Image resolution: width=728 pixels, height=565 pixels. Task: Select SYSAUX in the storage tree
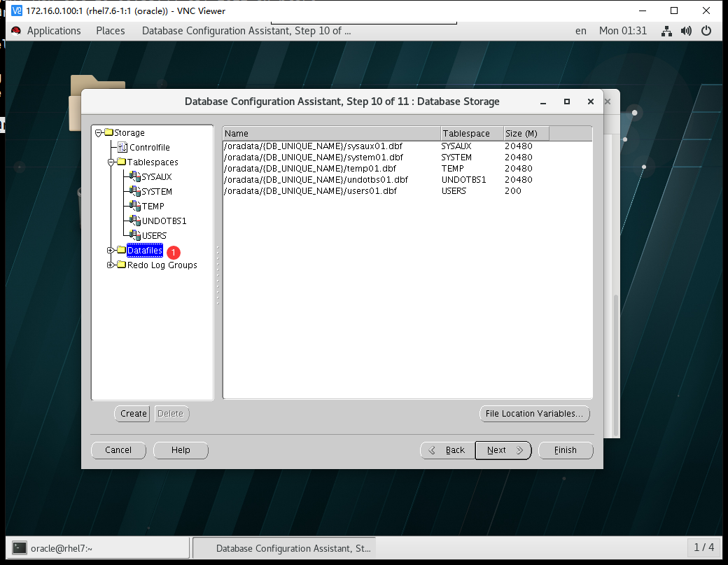(x=157, y=177)
